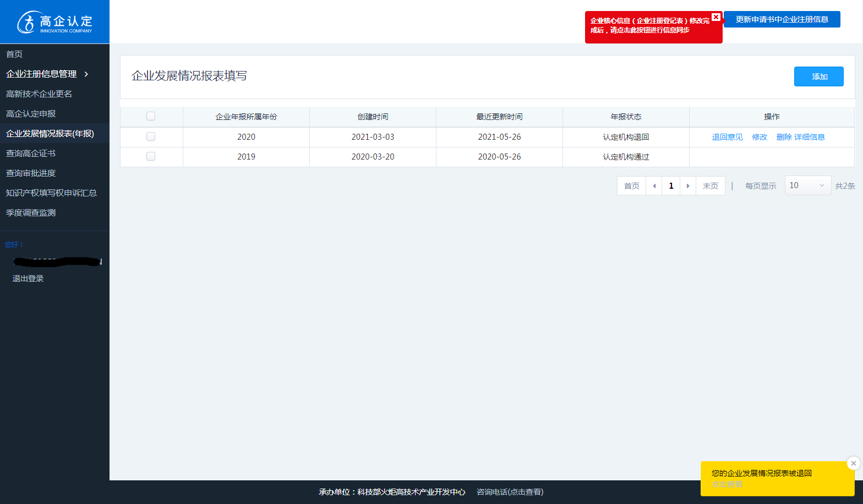Click 咨询电话(点击查看) in the footer

(x=510, y=492)
